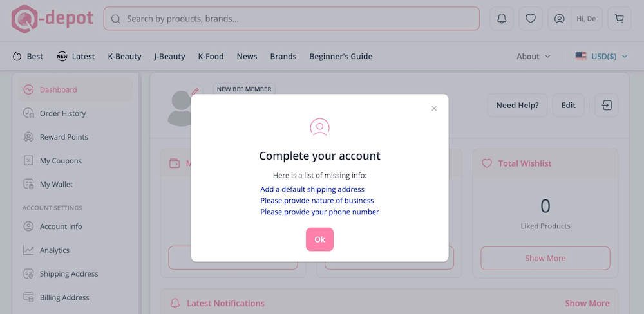Click the Q-depot logo
Viewport: 644px width, 314px height.
tap(52, 19)
